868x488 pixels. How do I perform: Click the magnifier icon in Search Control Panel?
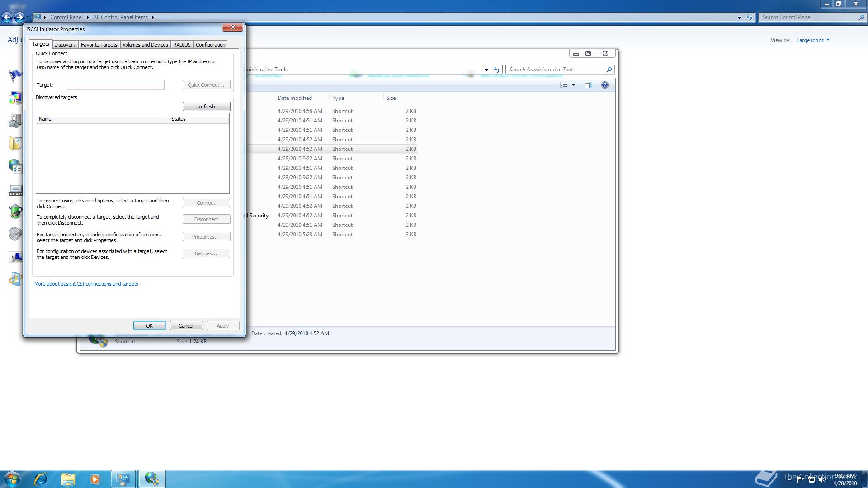coord(861,17)
